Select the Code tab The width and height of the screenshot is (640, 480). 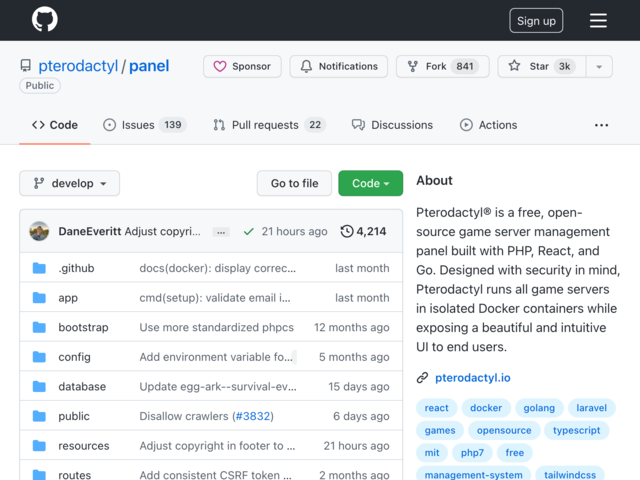pos(55,125)
